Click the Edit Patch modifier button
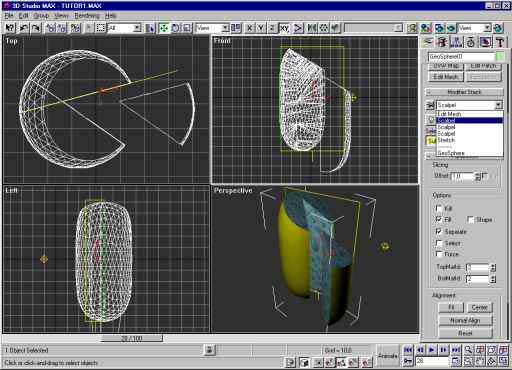Image resolution: width=512 pixels, height=370 pixels. click(483, 67)
